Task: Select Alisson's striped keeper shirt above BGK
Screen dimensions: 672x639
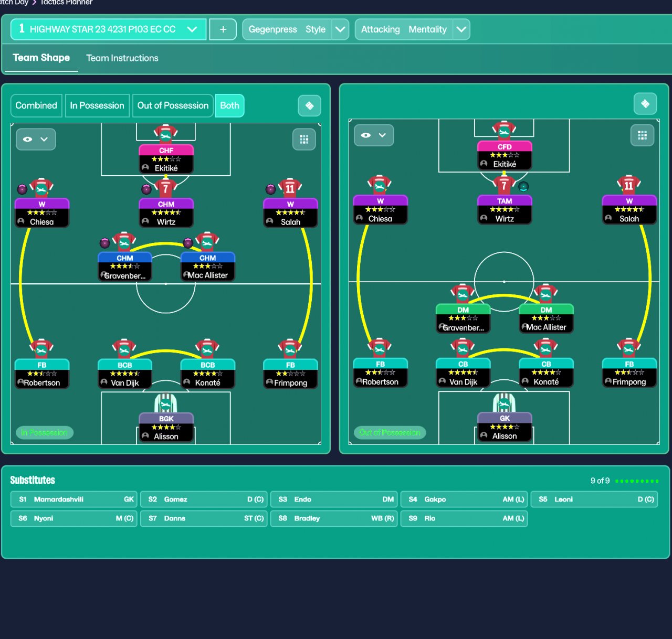Action: (166, 403)
